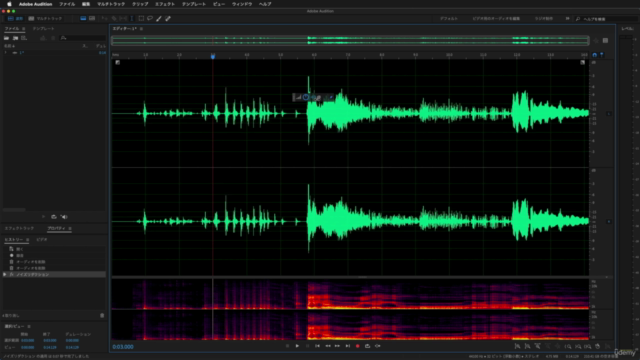Open the ウィンドウ menu
640x360 pixels.
(242, 4)
